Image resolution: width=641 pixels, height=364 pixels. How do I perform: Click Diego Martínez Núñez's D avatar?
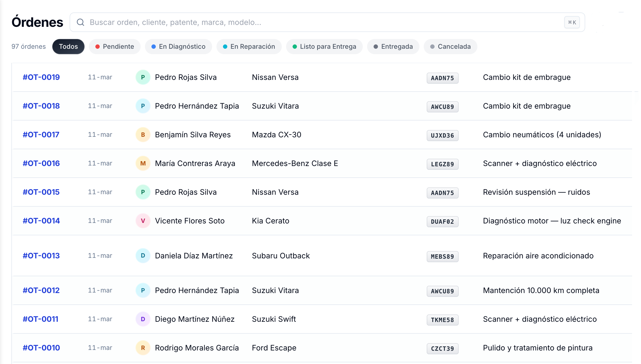(143, 319)
